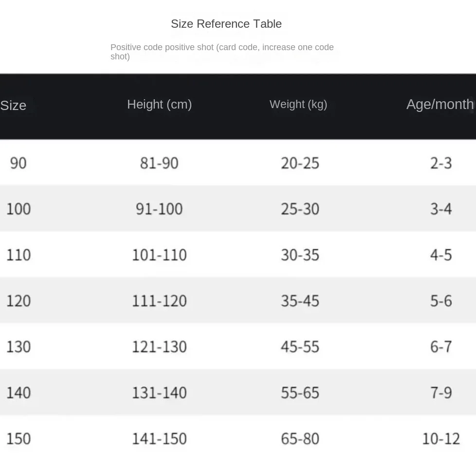
Task: Click the age 5-6 cell
Action: [441, 301]
